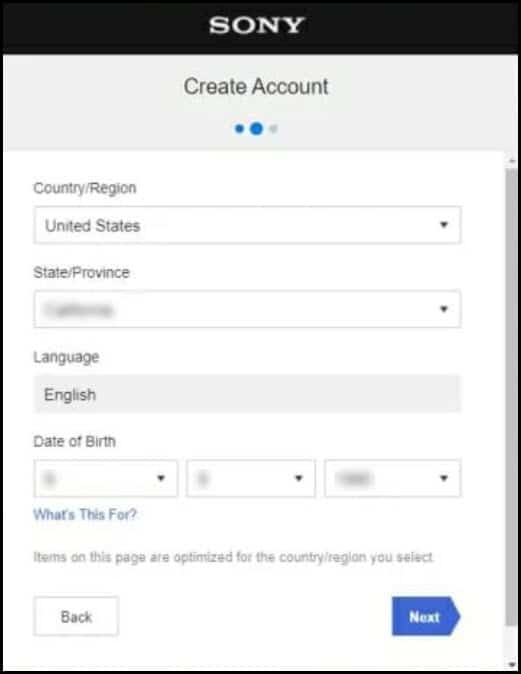The image size is (521, 674).
Task: Click the SONY logo in header
Action: pyautogui.click(x=257, y=25)
